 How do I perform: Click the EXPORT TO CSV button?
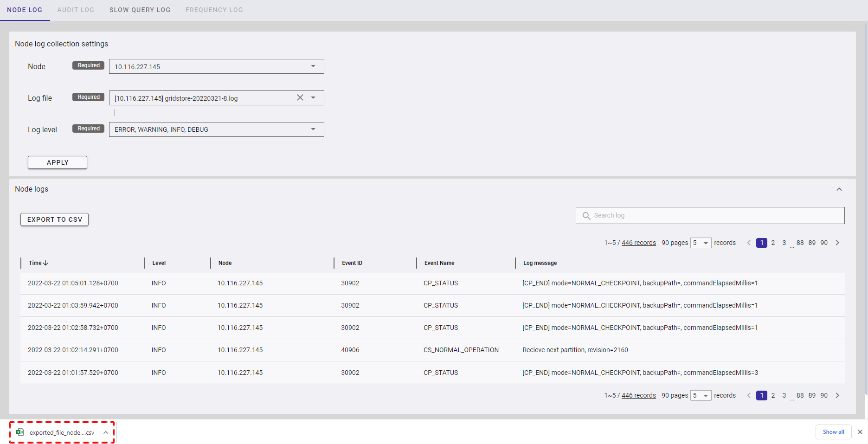[x=54, y=219]
